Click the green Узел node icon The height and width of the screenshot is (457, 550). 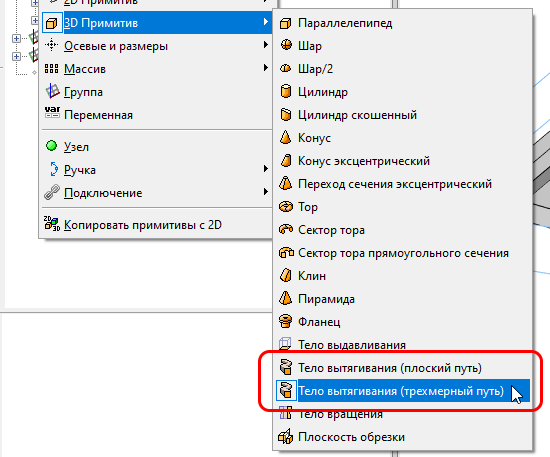click(52, 146)
